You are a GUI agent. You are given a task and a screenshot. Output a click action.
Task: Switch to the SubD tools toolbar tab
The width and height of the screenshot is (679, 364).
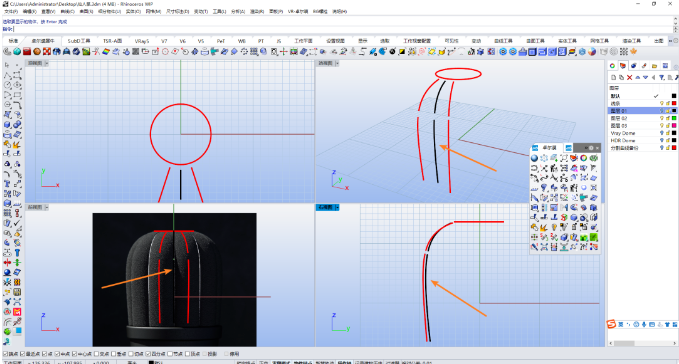pos(79,41)
